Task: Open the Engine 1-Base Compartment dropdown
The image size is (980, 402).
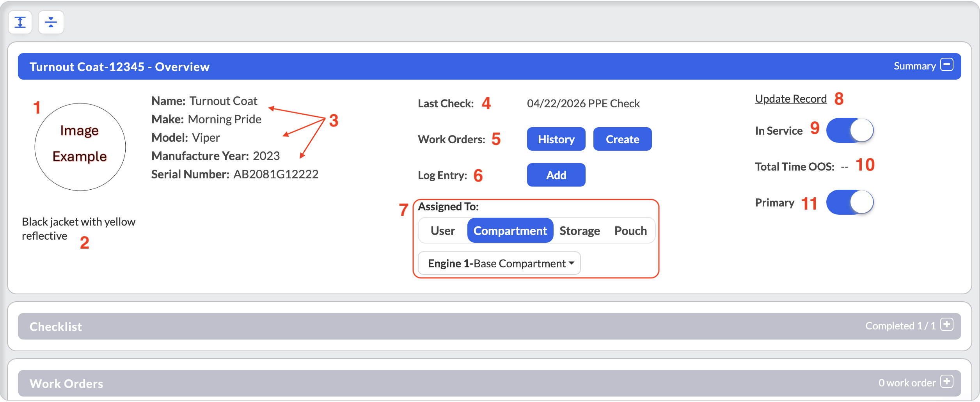Action: click(x=499, y=263)
